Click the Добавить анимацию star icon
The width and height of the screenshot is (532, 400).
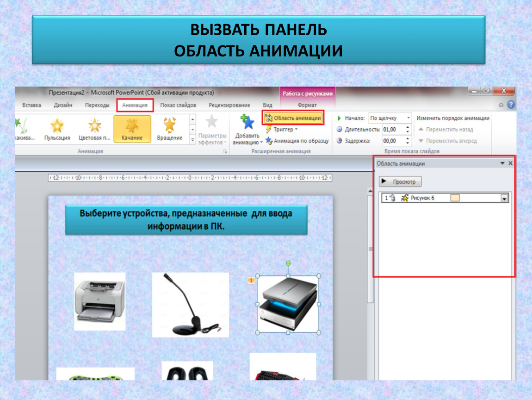(x=247, y=123)
